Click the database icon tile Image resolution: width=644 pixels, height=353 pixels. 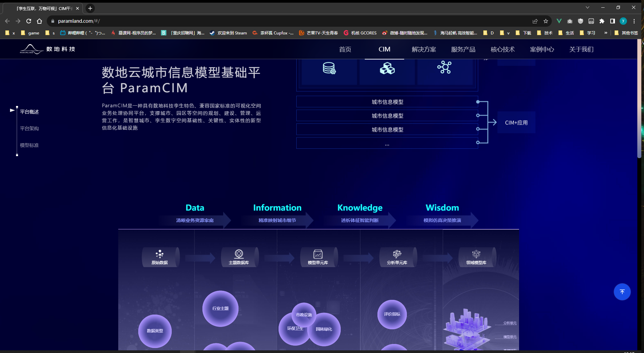329,72
